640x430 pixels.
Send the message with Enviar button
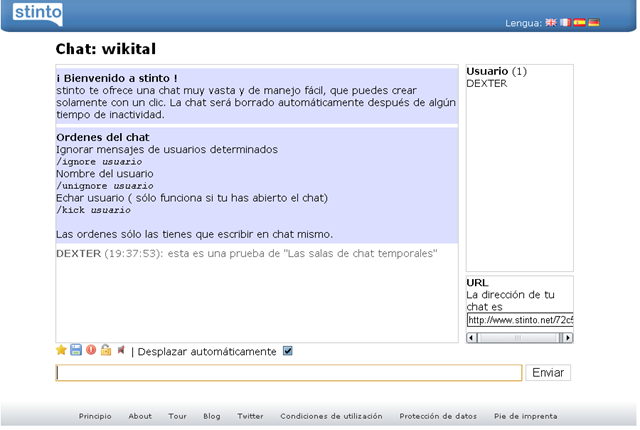pyautogui.click(x=548, y=372)
